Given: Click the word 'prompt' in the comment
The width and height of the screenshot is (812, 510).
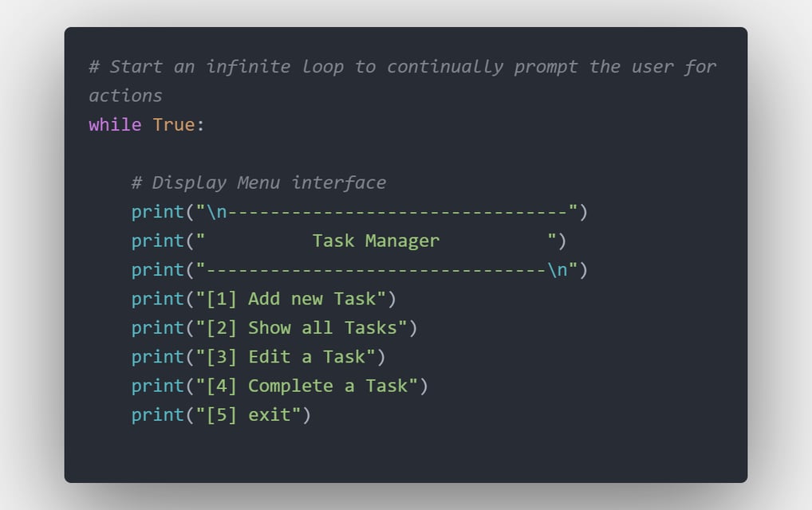Looking at the screenshot, I should click(546, 67).
